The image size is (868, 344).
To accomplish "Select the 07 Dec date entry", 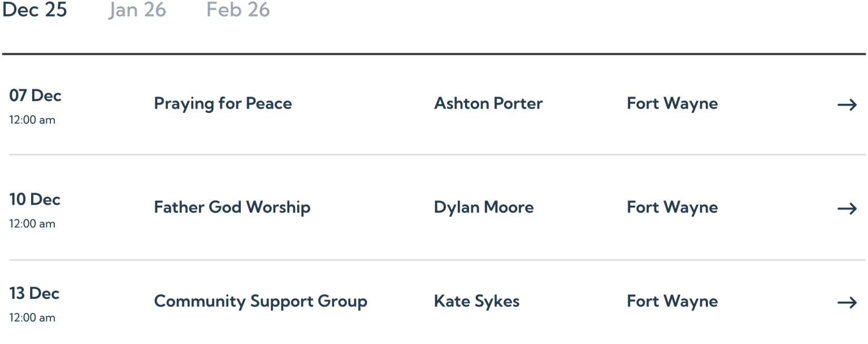I will point(35,96).
